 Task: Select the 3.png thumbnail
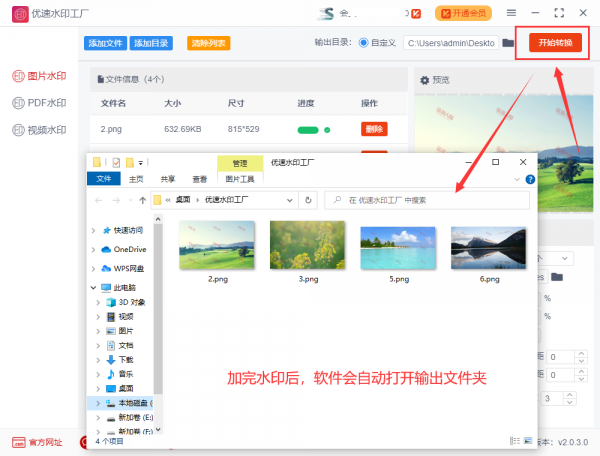click(x=307, y=245)
